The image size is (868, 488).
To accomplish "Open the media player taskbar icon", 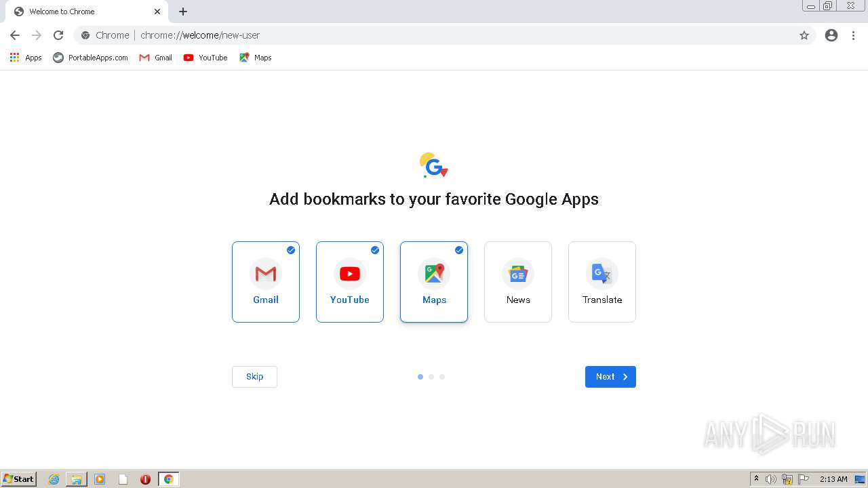I will click(x=100, y=479).
